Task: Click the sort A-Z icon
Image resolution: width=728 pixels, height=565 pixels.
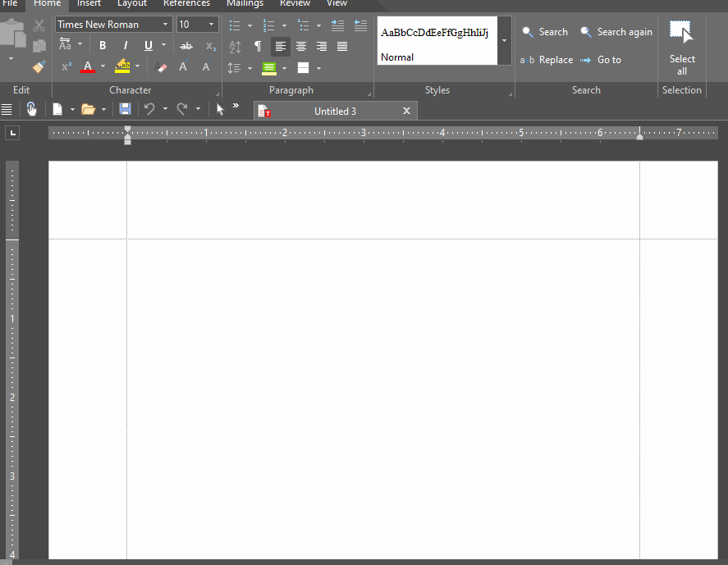Action: [236, 47]
